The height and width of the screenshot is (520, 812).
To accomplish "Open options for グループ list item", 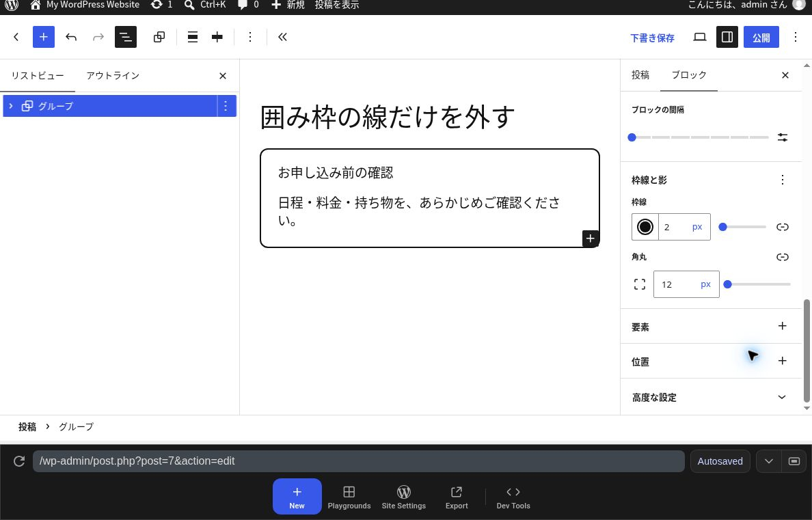I will click(226, 106).
